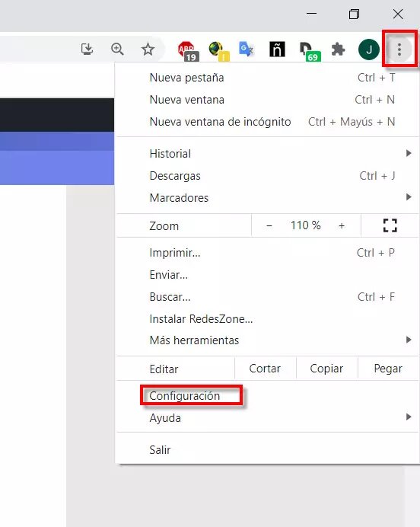
Task: Open the ñ extension icon
Action: pos(277,50)
